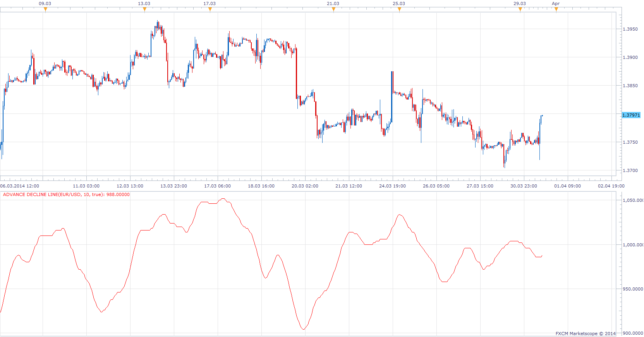644x337 pixels.
Task: Click the 13.03 23:00 time label
Action: [173, 186]
